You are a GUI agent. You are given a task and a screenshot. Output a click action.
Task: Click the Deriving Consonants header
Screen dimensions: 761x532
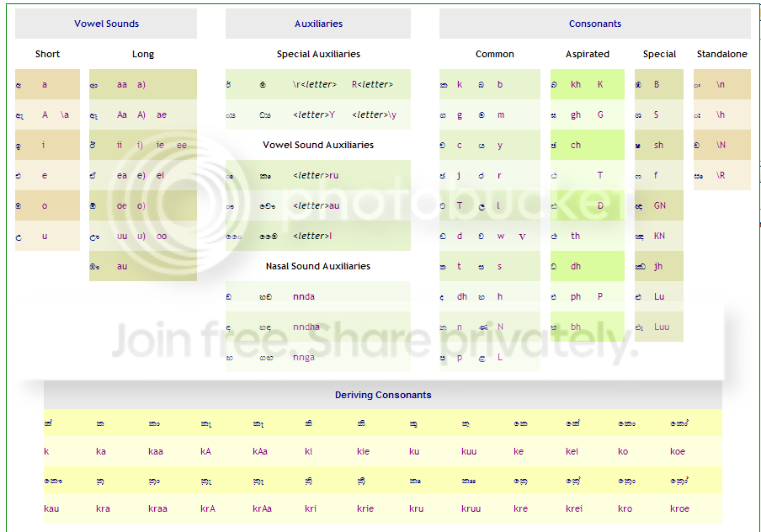click(x=383, y=395)
